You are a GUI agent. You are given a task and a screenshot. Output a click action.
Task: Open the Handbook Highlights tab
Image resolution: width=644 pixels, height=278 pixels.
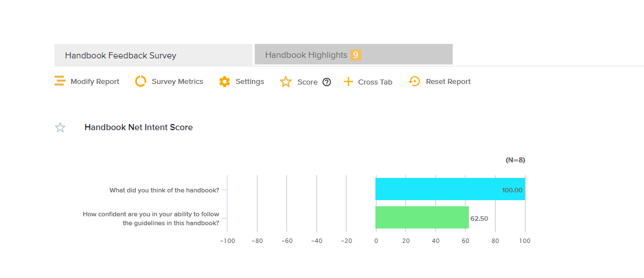(x=306, y=55)
